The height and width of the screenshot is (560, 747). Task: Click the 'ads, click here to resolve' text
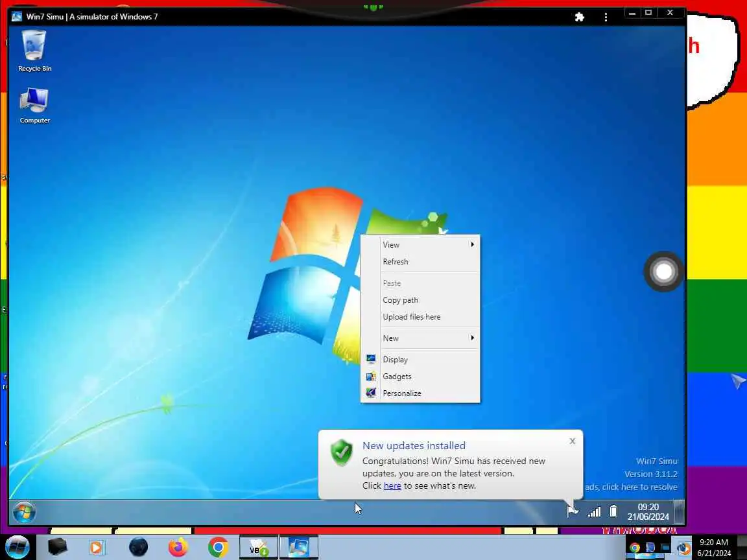pos(631,487)
